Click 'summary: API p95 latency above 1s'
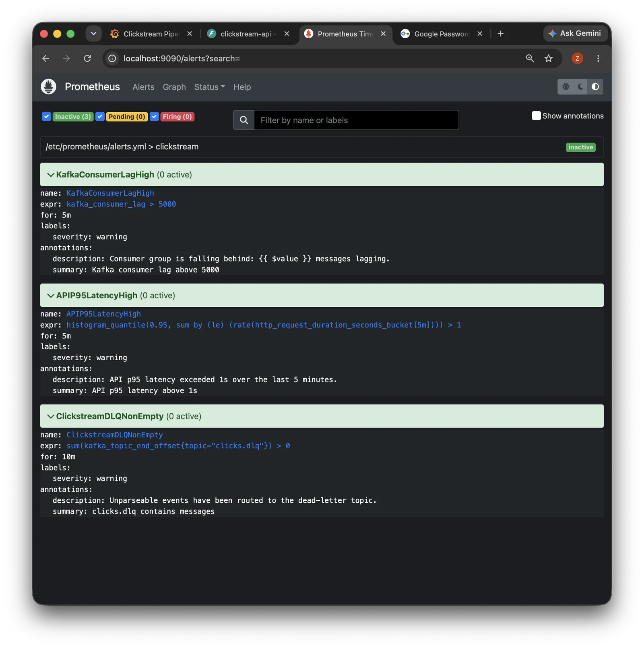This screenshot has width=644, height=648. pos(125,390)
